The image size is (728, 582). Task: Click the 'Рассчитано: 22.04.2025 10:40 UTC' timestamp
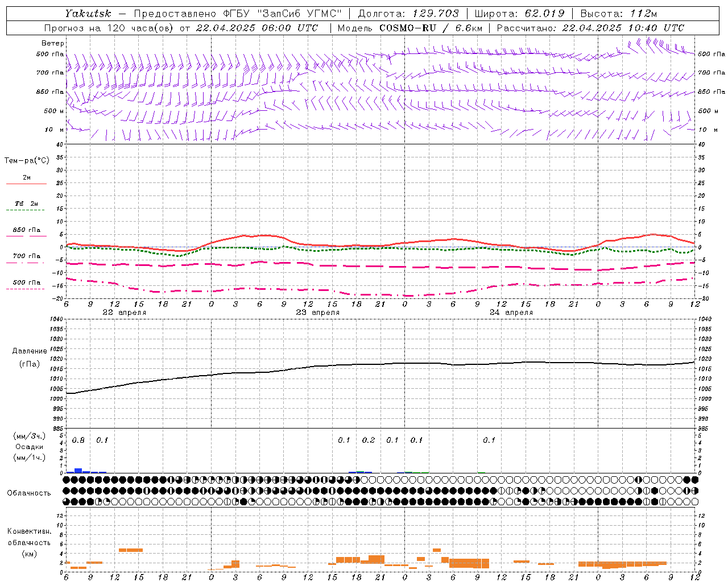pos(590,28)
